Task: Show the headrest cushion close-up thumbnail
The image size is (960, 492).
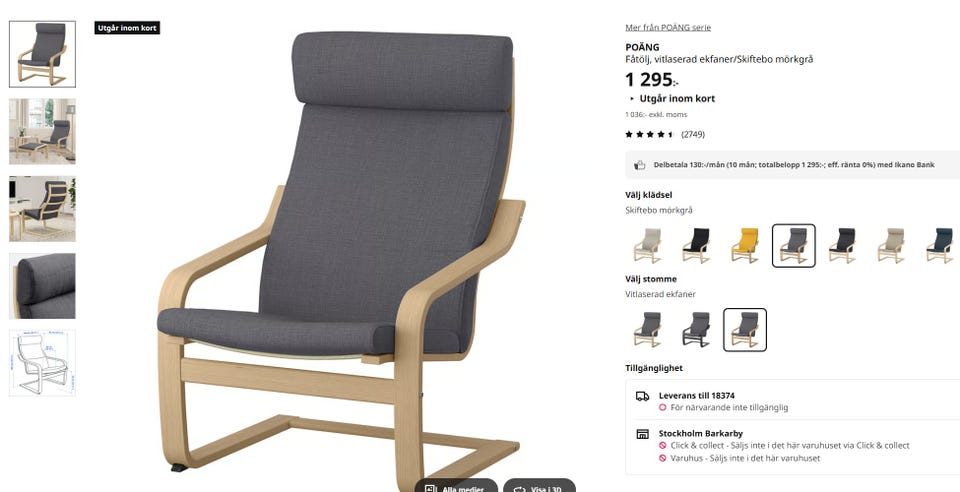Action: pyautogui.click(x=42, y=286)
